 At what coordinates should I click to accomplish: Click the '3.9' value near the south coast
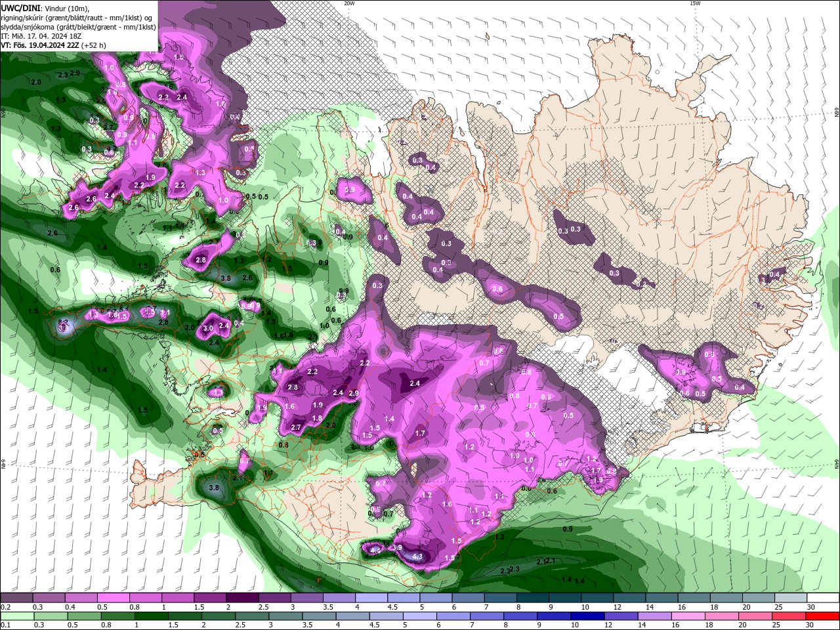pos(396,547)
